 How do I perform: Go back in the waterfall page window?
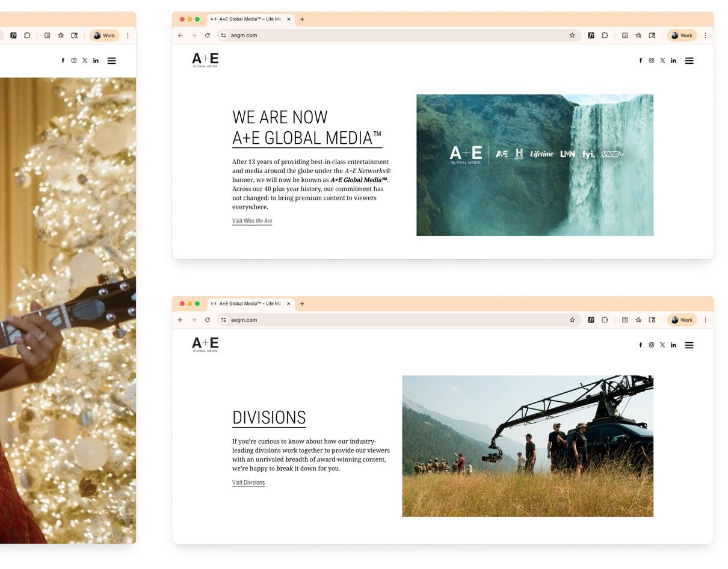click(180, 35)
